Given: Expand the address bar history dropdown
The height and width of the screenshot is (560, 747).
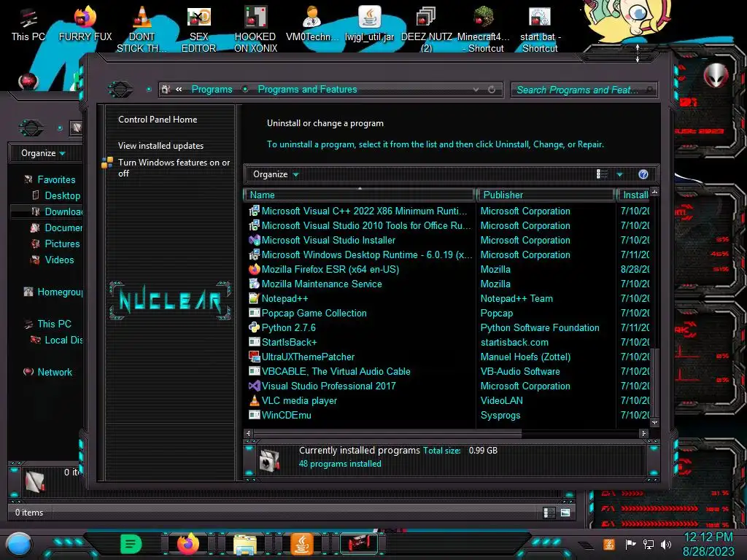Looking at the screenshot, I should tap(476, 89).
